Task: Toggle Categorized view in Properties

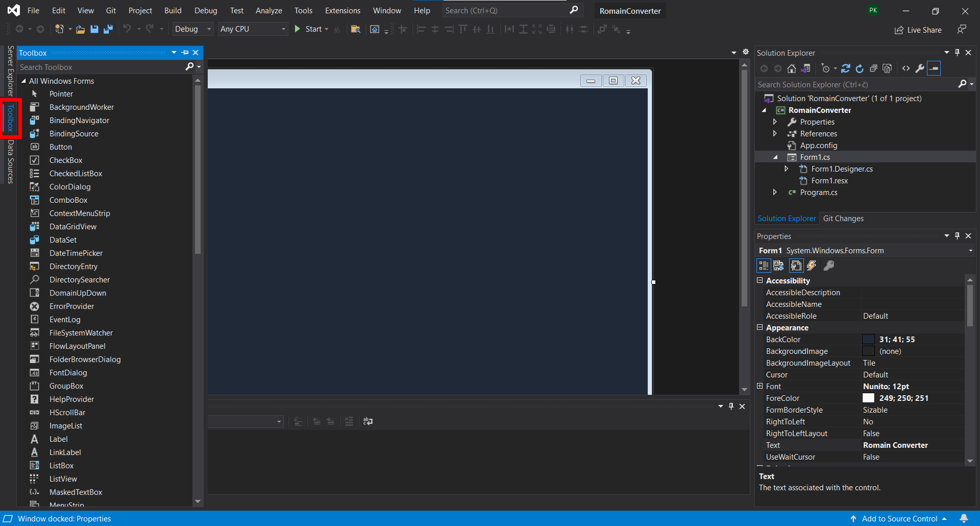Action: click(x=764, y=266)
